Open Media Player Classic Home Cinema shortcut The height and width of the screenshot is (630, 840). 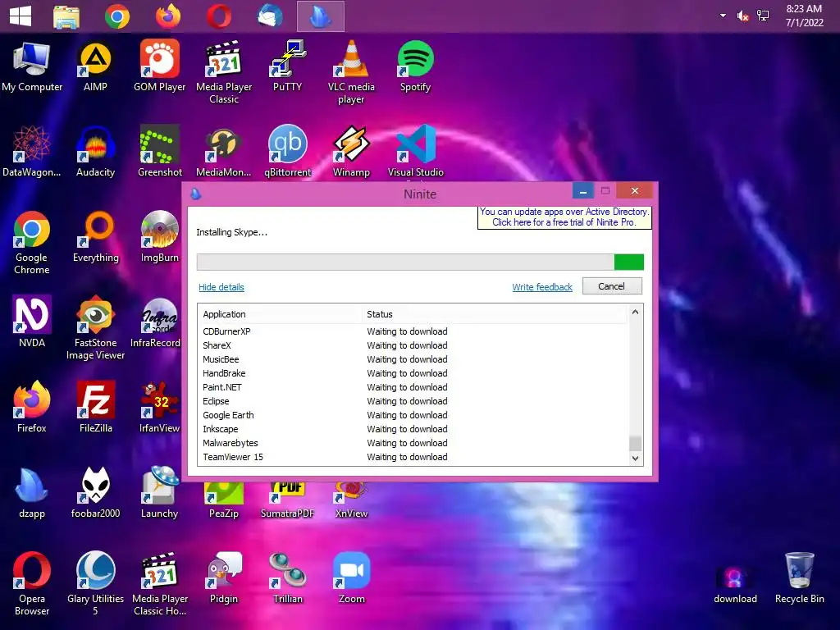(160, 584)
